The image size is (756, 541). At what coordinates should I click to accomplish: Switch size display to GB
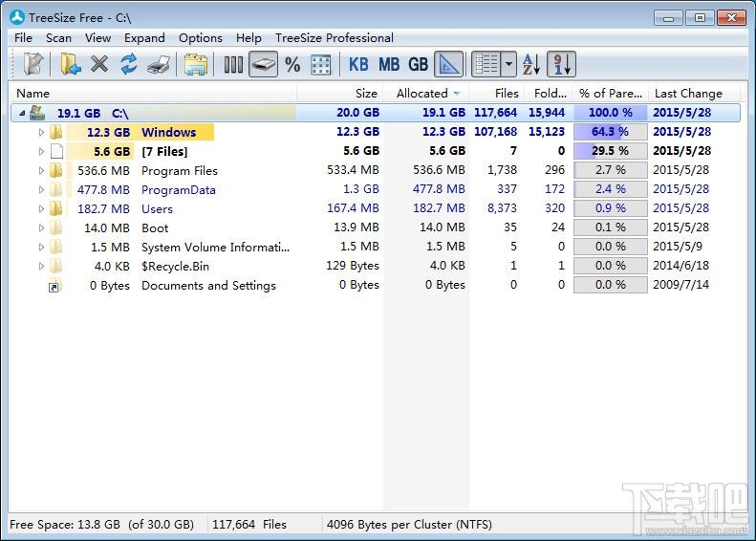point(418,64)
